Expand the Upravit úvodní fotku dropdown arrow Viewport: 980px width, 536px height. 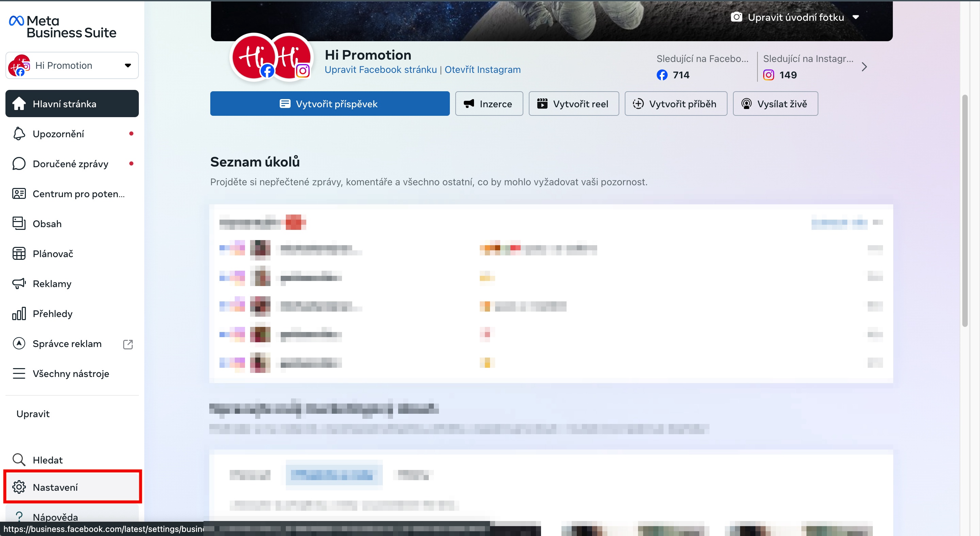click(x=856, y=17)
